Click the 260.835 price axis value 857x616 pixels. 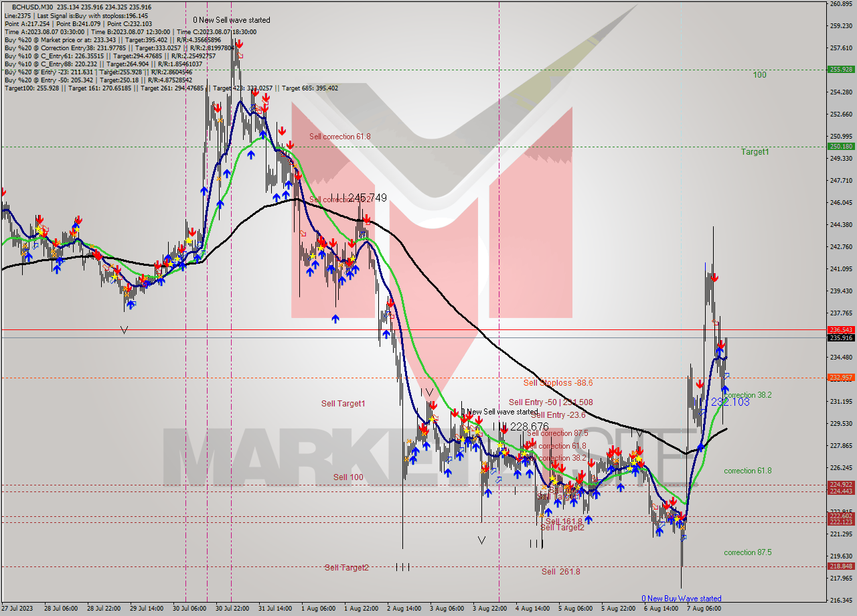click(840, 4)
